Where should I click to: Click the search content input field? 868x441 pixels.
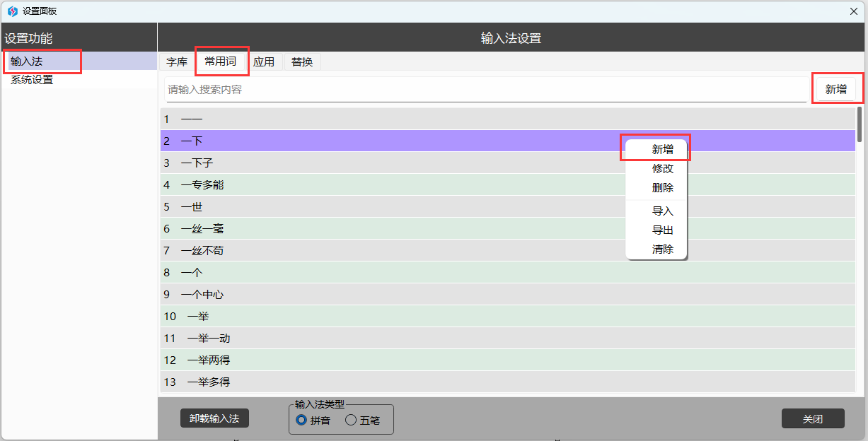tap(485, 90)
